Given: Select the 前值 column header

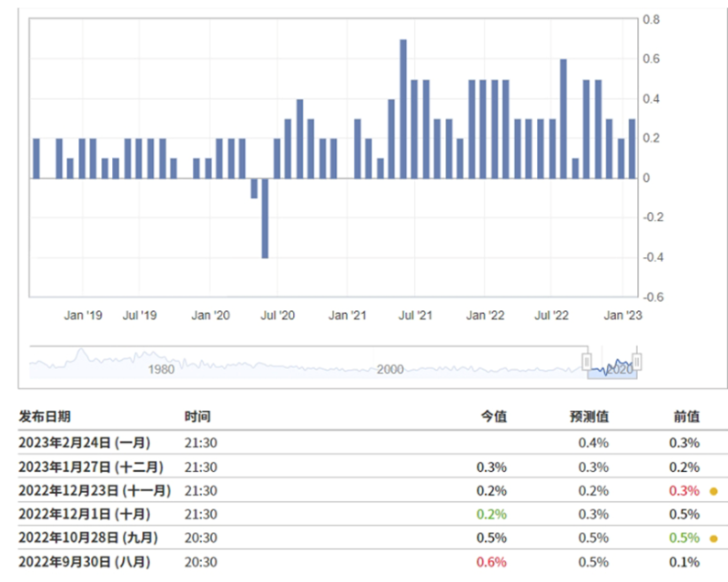Looking at the screenshot, I should (x=686, y=416).
